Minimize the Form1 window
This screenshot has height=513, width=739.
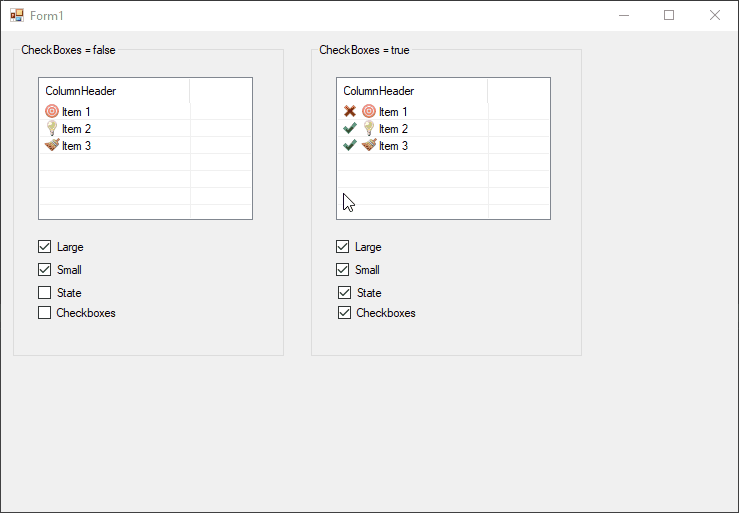624,16
